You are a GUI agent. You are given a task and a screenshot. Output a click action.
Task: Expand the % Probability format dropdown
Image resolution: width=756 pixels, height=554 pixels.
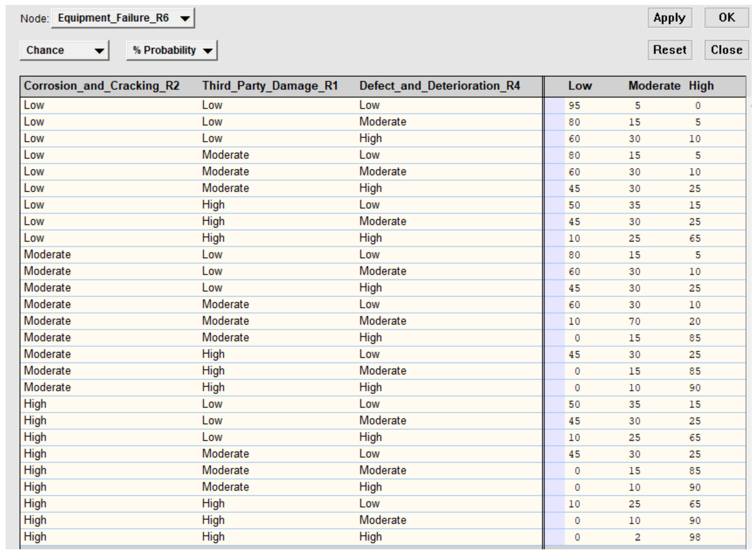[x=172, y=50]
